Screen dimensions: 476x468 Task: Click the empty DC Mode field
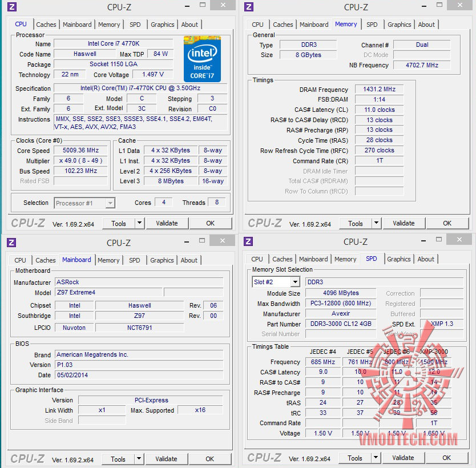(422, 55)
